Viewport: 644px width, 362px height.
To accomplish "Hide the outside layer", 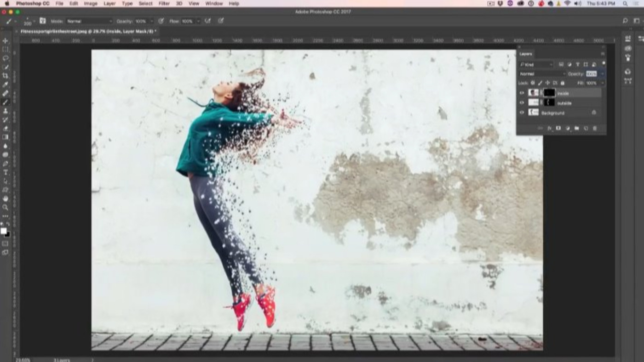I will coord(522,103).
